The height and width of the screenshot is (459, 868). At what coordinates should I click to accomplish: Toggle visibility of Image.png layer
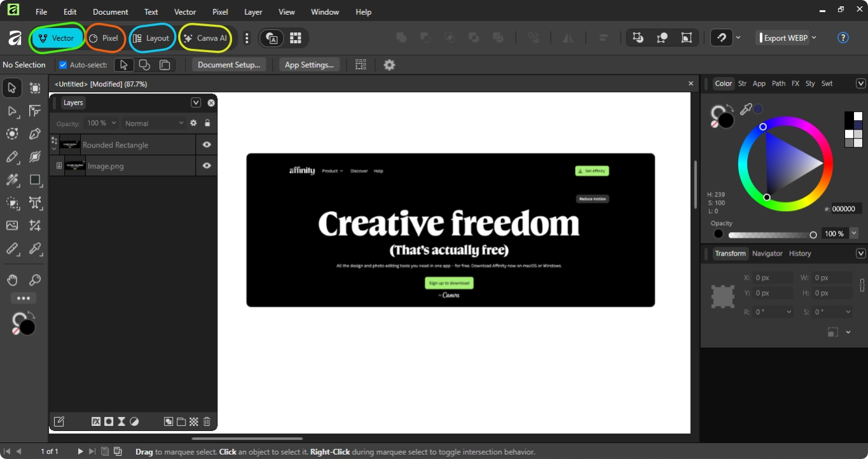coord(206,165)
